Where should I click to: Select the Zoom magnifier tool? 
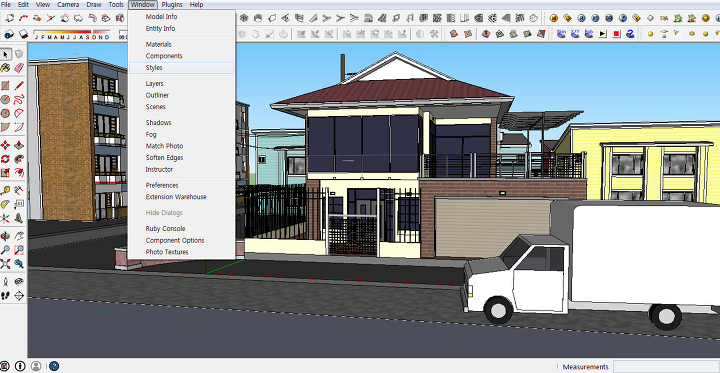point(6,250)
